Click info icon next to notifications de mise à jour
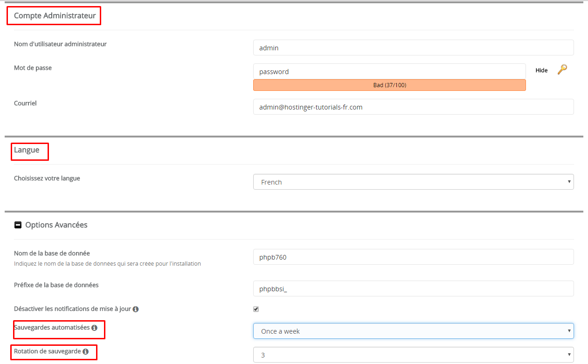This screenshot has width=588, height=364. pos(136,309)
